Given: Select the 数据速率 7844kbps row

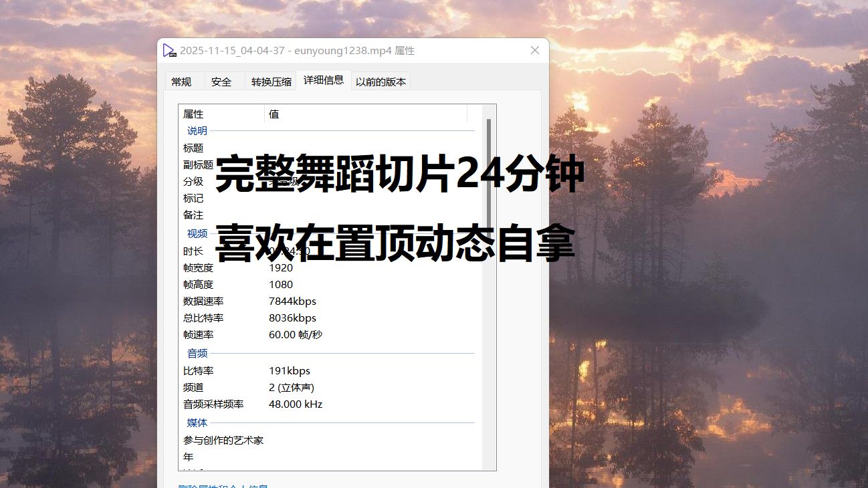Looking at the screenshot, I should pos(292,301).
